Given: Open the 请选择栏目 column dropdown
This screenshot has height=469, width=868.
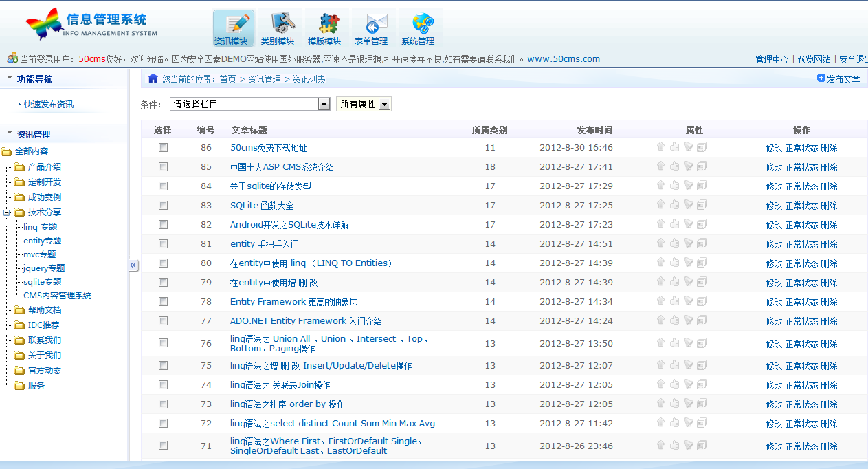Looking at the screenshot, I should (x=324, y=105).
